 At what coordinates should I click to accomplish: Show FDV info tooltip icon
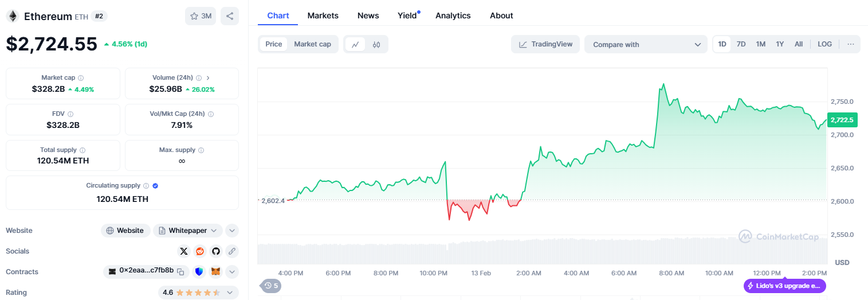(x=70, y=114)
